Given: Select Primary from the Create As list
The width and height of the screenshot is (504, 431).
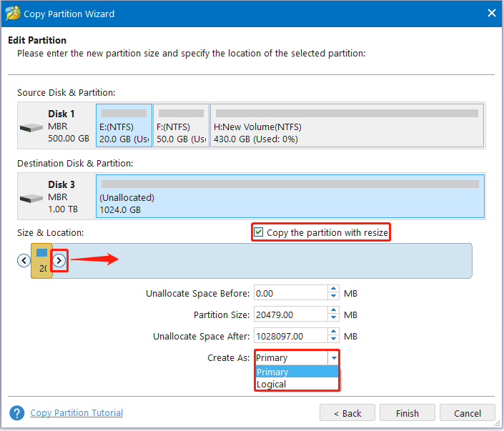Looking at the screenshot, I should pos(297,372).
